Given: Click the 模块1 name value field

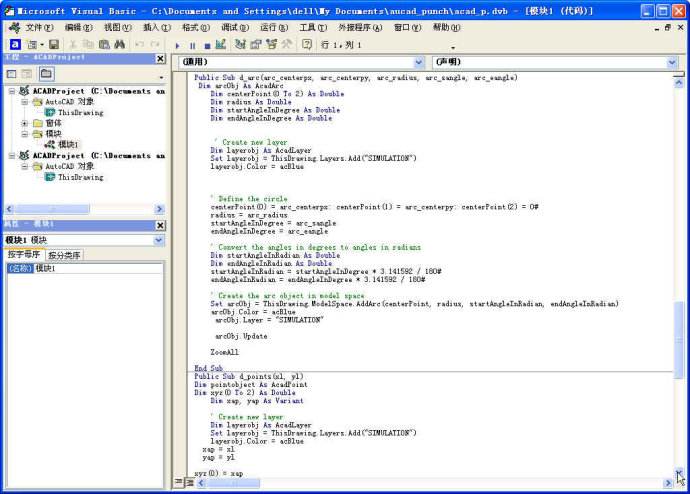Looking at the screenshot, I should tap(99, 268).
